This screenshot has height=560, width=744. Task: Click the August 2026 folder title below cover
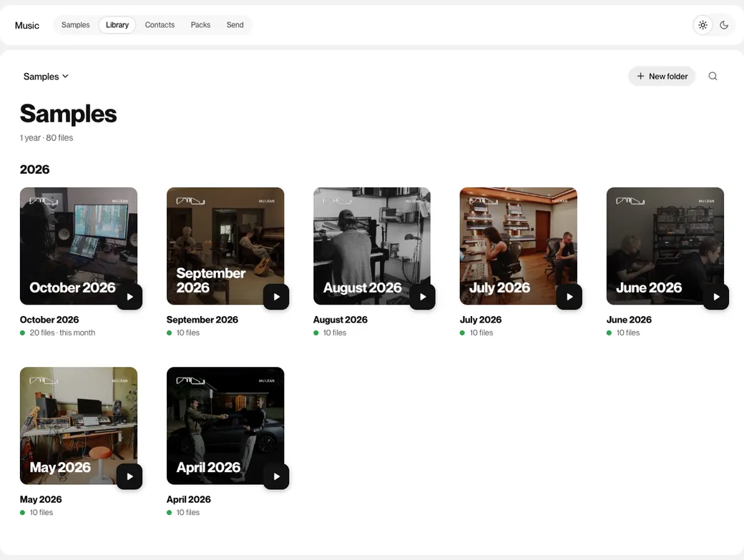(x=341, y=320)
